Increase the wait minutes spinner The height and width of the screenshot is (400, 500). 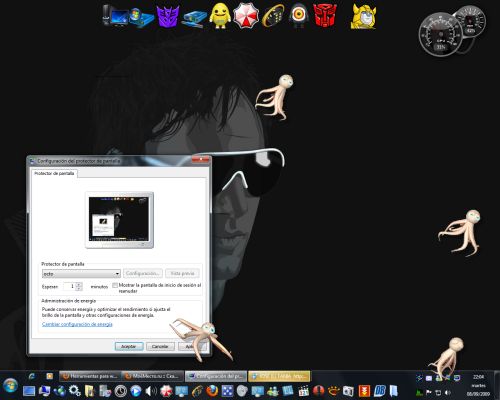click(x=79, y=284)
